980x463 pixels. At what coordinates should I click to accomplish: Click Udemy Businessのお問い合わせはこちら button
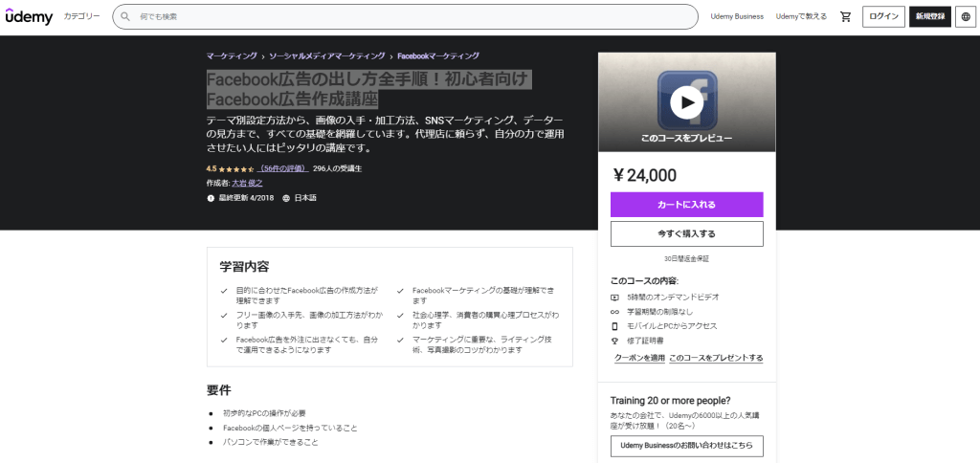pyautogui.click(x=687, y=446)
